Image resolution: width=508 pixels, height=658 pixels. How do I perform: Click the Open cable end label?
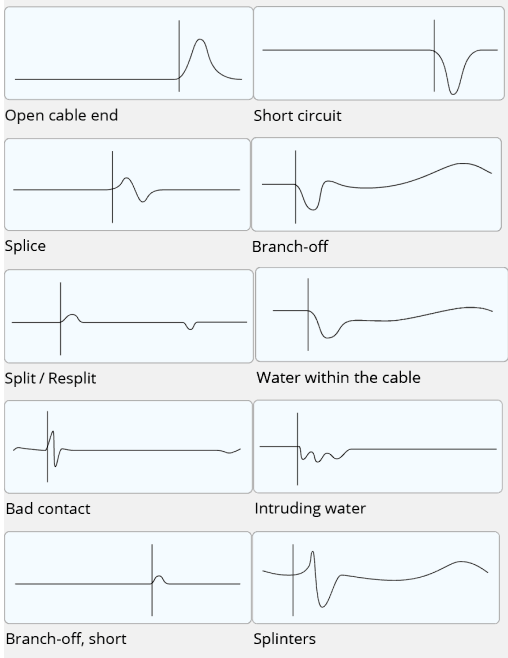click(x=61, y=115)
